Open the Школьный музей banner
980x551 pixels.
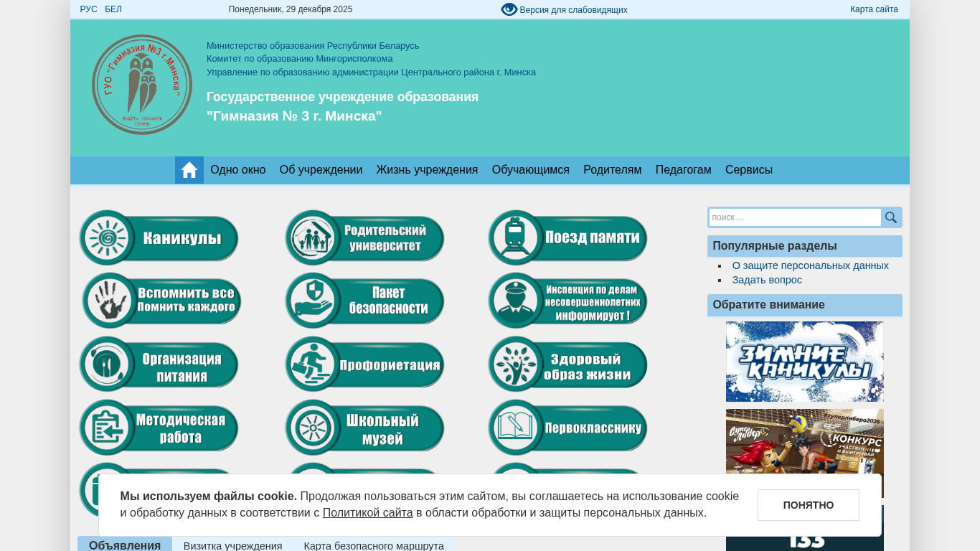coord(364,428)
